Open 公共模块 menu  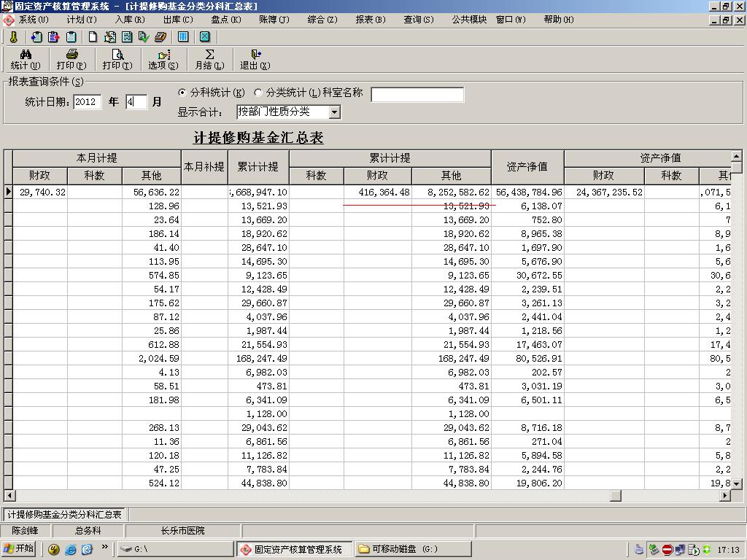point(469,20)
